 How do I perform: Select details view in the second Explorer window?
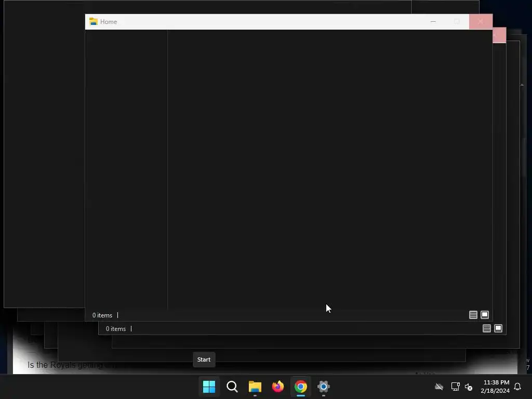(x=486, y=328)
